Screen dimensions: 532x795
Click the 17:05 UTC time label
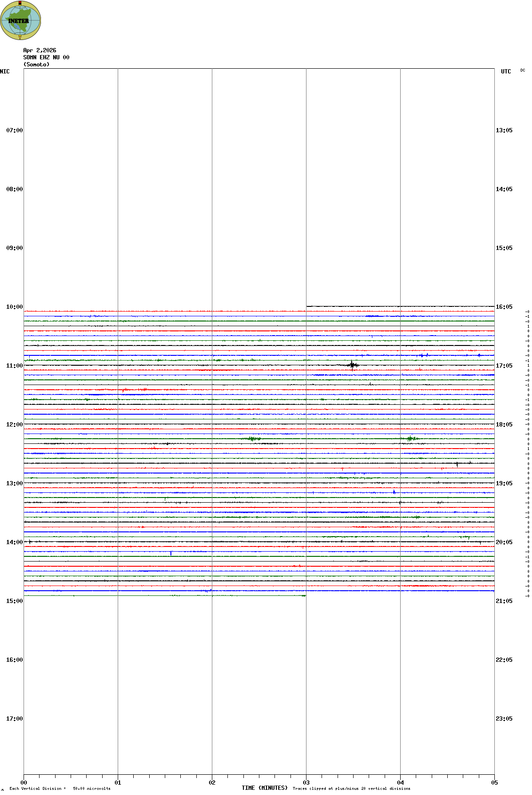tap(504, 366)
